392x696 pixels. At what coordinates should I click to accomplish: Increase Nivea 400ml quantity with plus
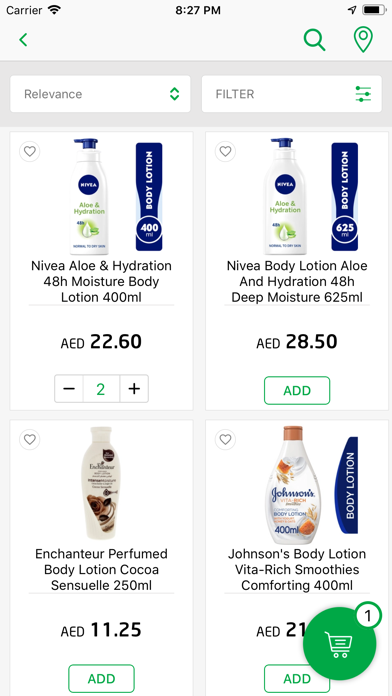click(x=134, y=389)
